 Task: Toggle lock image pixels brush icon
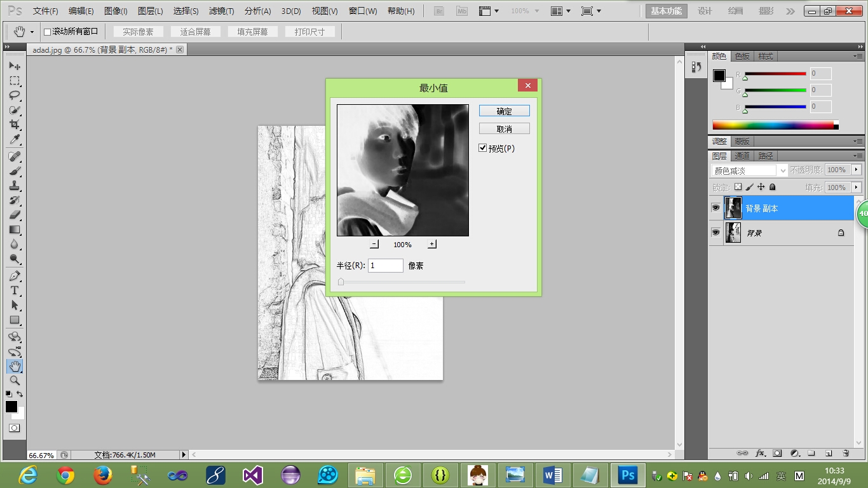[749, 187]
